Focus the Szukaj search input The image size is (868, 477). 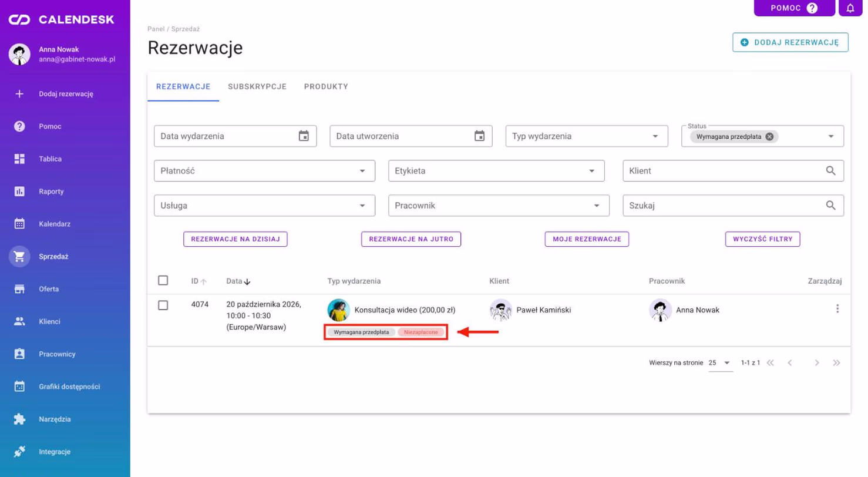(x=734, y=206)
